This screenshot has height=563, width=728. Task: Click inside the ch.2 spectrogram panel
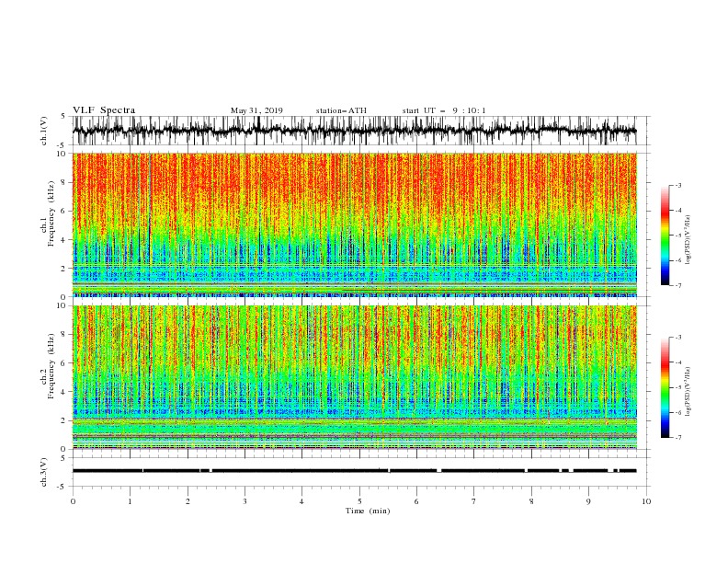[x=354, y=377]
